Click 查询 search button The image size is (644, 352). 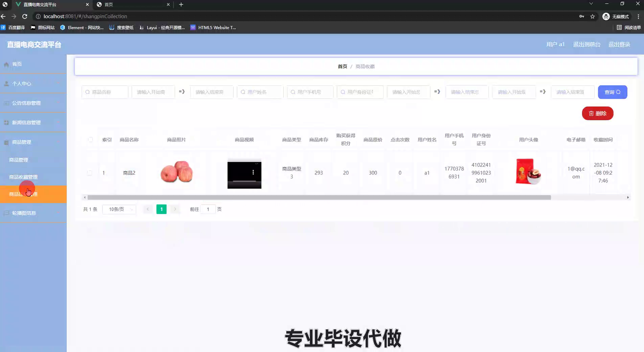pyautogui.click(x=612, y=92)
